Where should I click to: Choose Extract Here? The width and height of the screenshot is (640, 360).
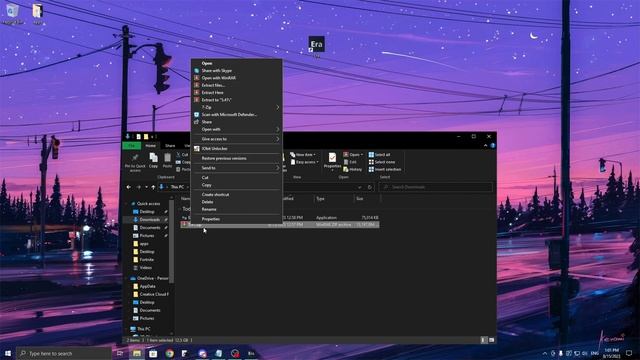(x=212, y=93)
